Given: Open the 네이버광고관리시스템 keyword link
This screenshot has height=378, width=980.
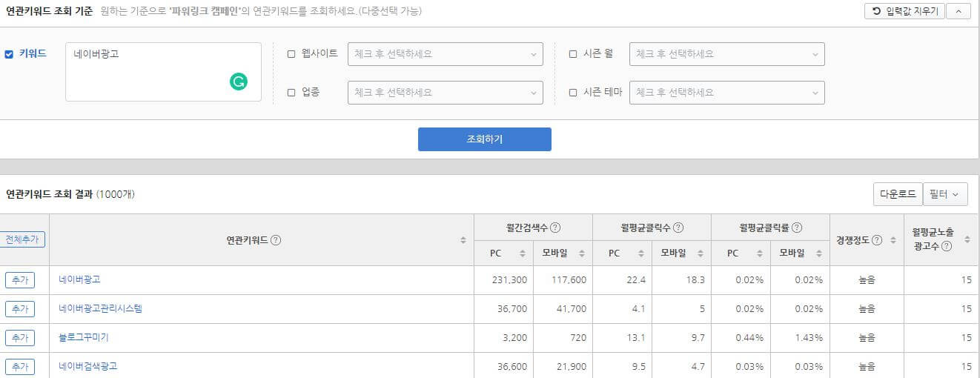Looking at the screenshot, I should (100, 308).
